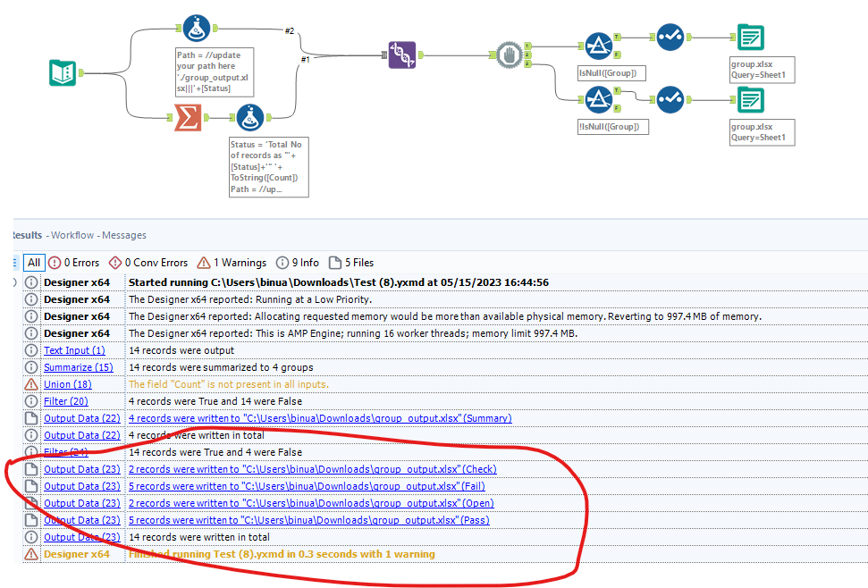
Task: Click the 'Finished running Test (8).yxmd' message
Action: coord(282,554)
